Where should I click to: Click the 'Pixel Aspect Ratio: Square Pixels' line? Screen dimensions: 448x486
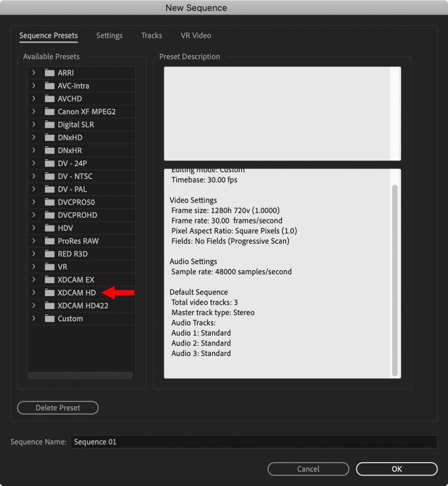(234, 231)
